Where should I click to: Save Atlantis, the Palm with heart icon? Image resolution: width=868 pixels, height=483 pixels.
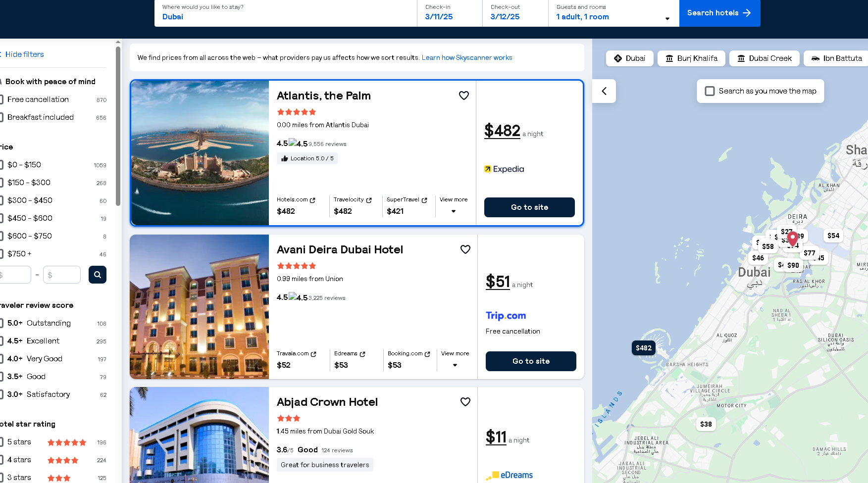pos(463,96)
